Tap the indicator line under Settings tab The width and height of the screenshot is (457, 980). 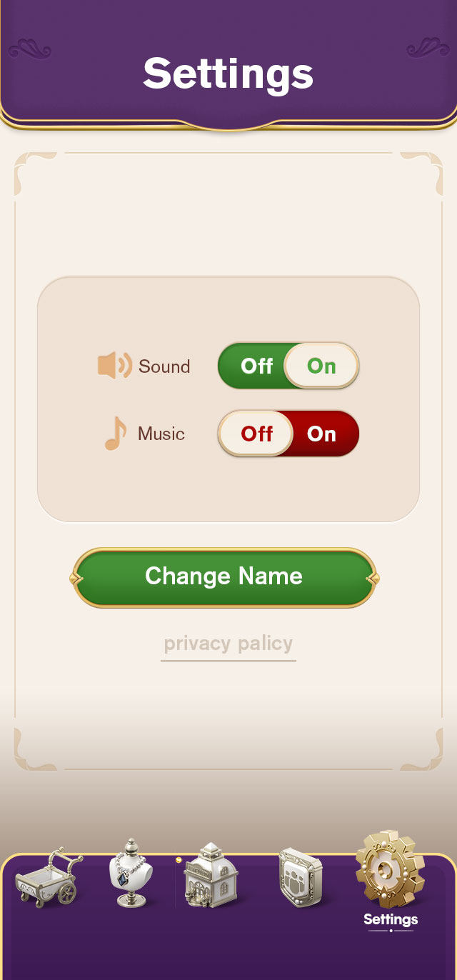[x=391, y=931]
